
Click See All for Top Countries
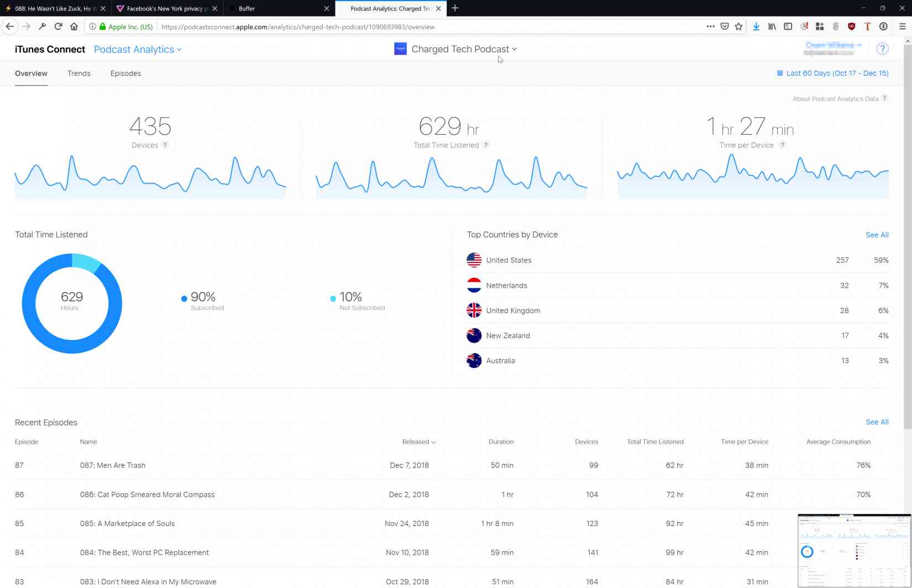coord(877,235)
